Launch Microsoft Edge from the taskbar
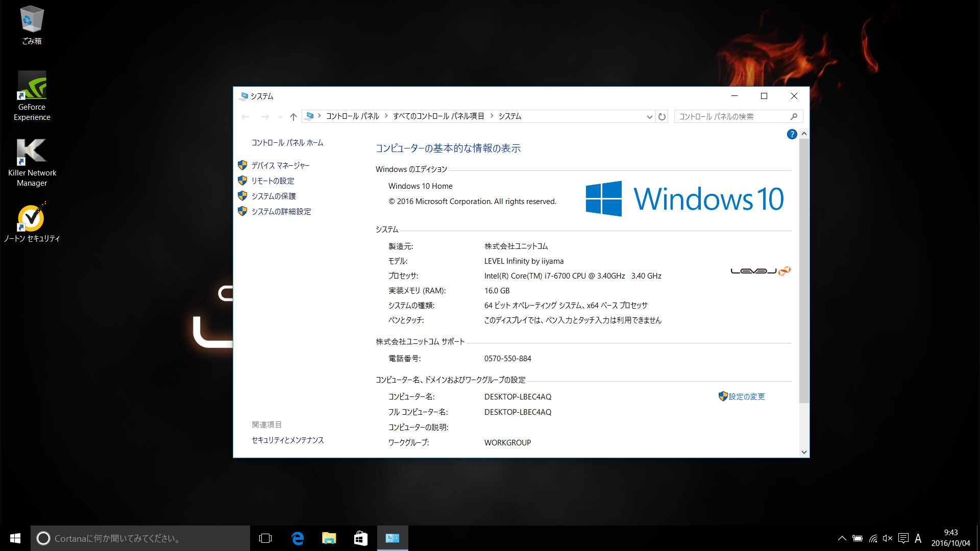 (x=298, y=538)
